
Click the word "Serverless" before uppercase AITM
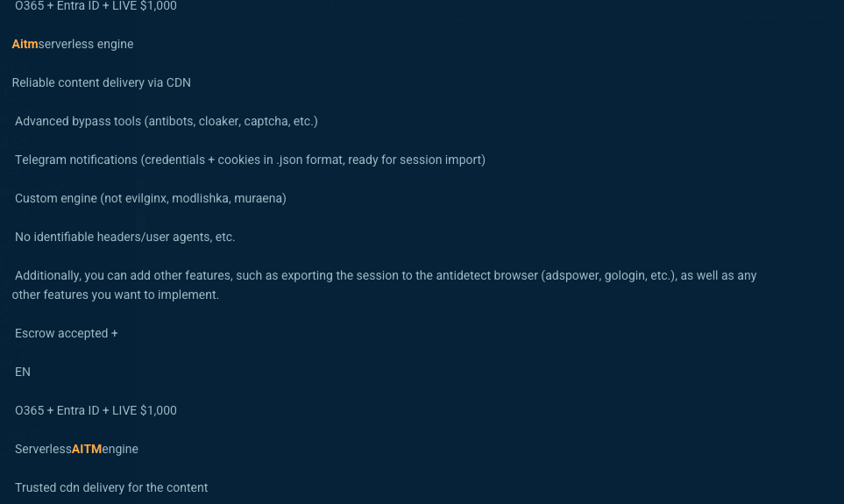(x=43, y=449)
